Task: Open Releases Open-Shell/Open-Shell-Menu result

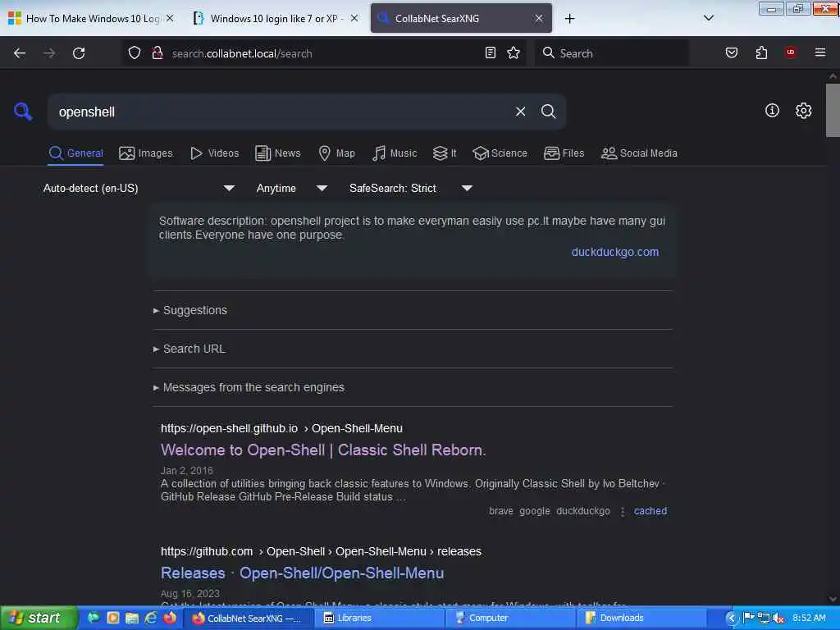Action: coord(302,573)
